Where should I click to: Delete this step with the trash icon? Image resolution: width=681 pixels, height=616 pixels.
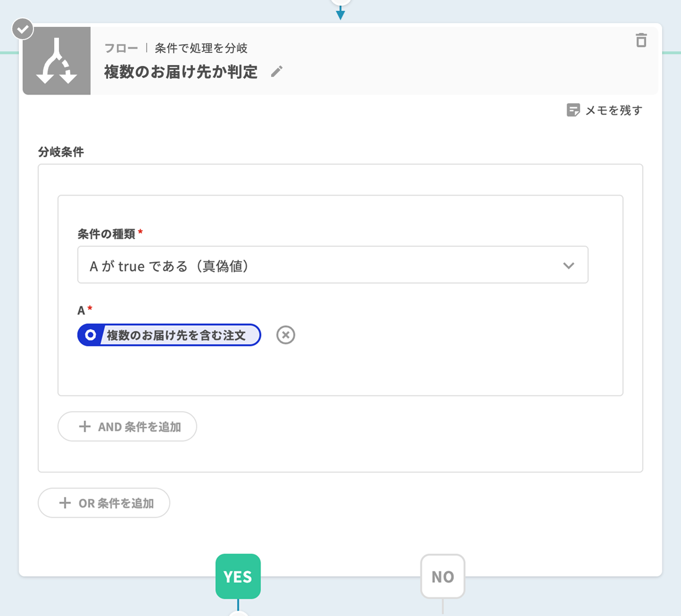tap(641, 41)
